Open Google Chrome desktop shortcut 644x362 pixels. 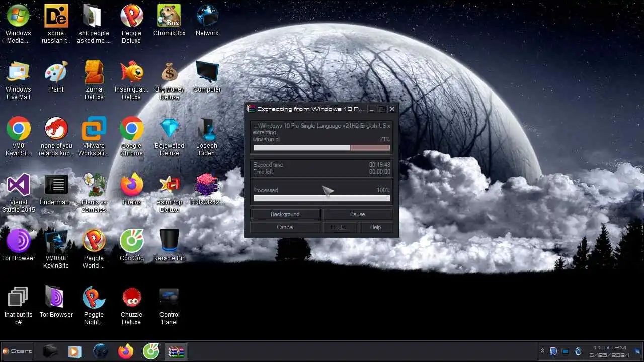click(131, 137)
